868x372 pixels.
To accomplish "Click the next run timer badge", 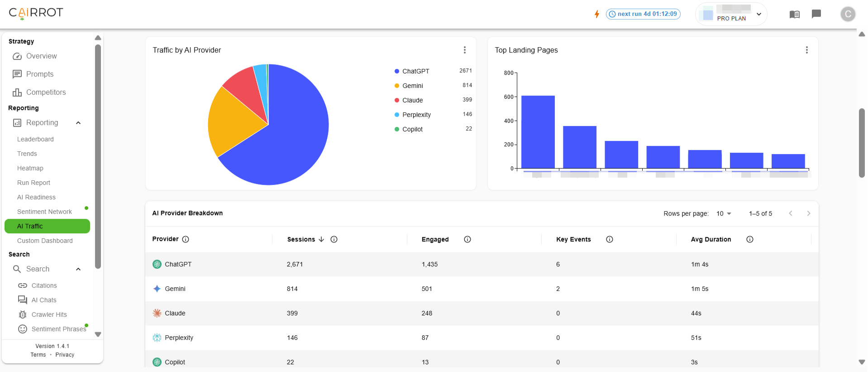I will tap(643, 14).
